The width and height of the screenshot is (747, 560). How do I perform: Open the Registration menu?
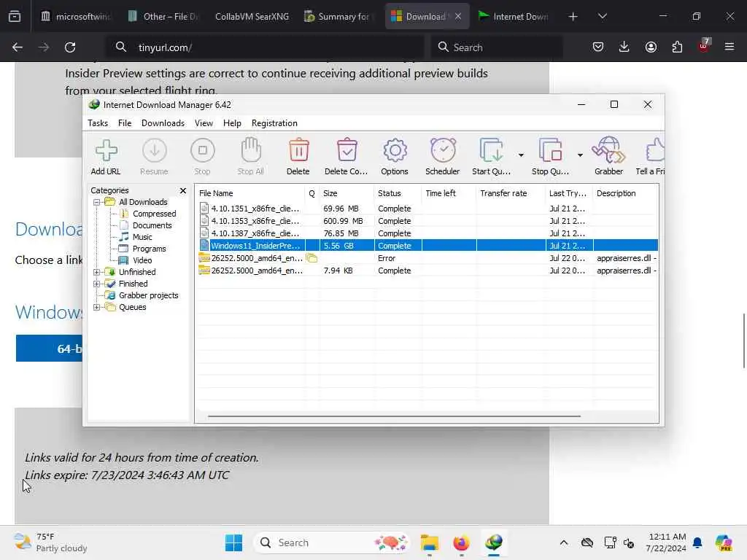[x=274, y=123]
